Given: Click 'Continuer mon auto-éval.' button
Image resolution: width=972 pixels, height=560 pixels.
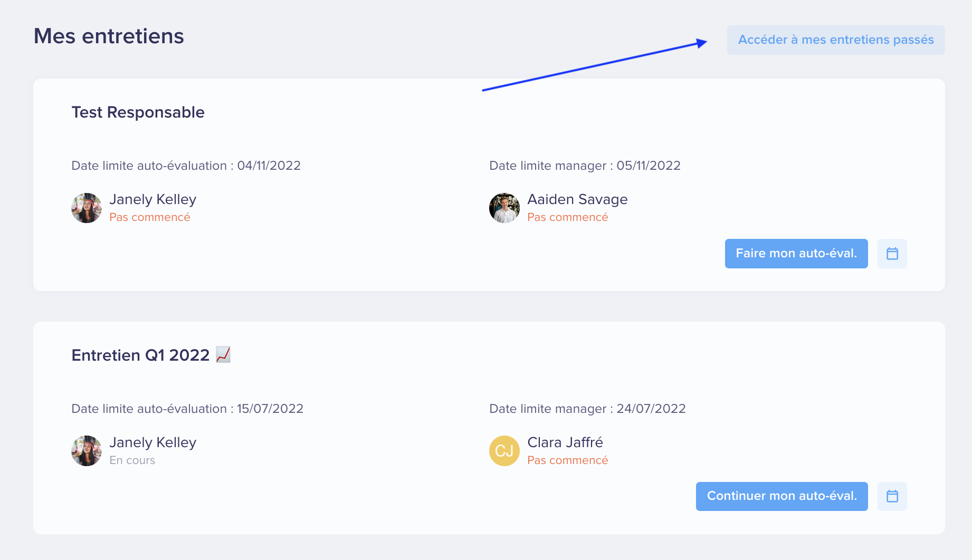Looking at the screenshot, I should tap(782, 496).
